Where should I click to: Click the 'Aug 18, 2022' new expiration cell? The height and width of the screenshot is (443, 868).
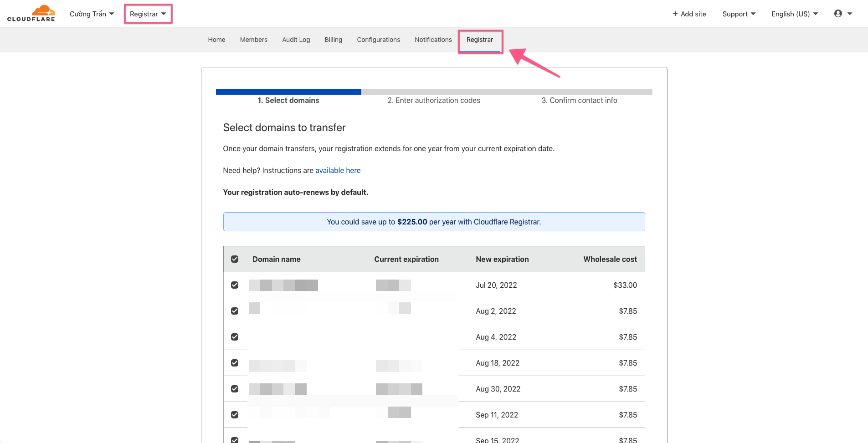pyautogui.click(x=498, y=363)
